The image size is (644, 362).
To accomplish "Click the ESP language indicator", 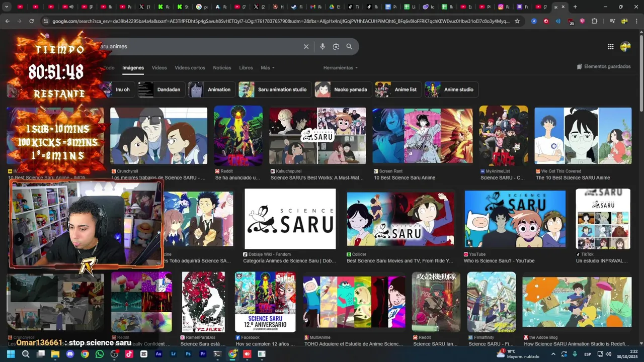I will pyautogui.click(x=588, y=354).
